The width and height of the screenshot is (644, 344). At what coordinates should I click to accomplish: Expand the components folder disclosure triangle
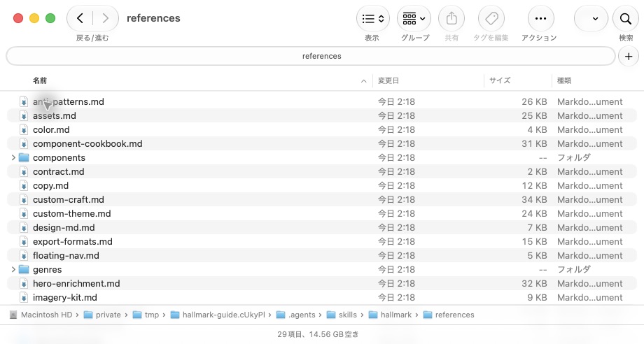(x=13, y=157)
